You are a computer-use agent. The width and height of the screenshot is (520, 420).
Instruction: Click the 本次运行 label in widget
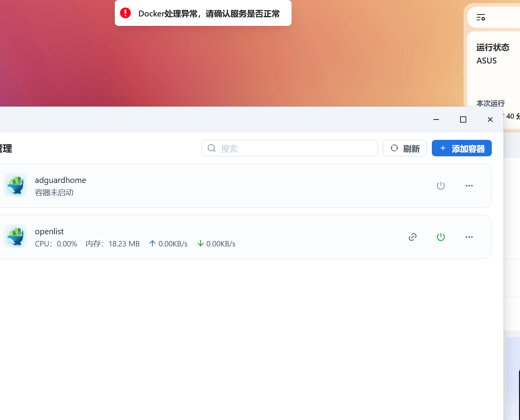pyautogui.click(x=491, y=103)
